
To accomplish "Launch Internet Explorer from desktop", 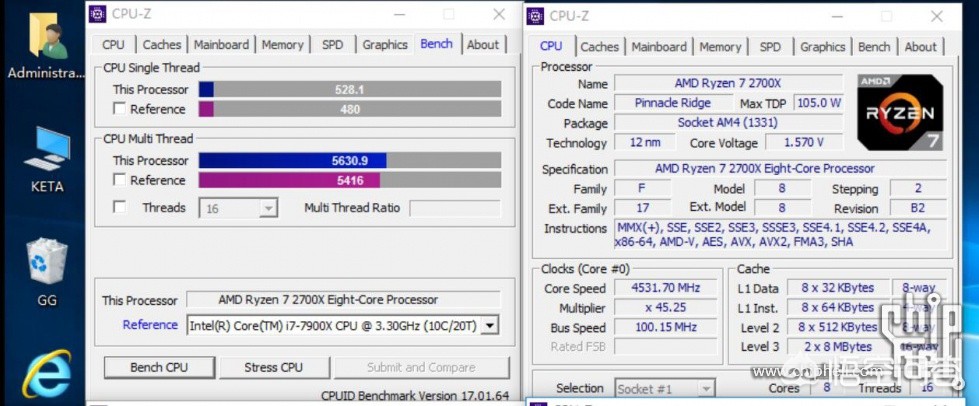I will coord(47,375).
